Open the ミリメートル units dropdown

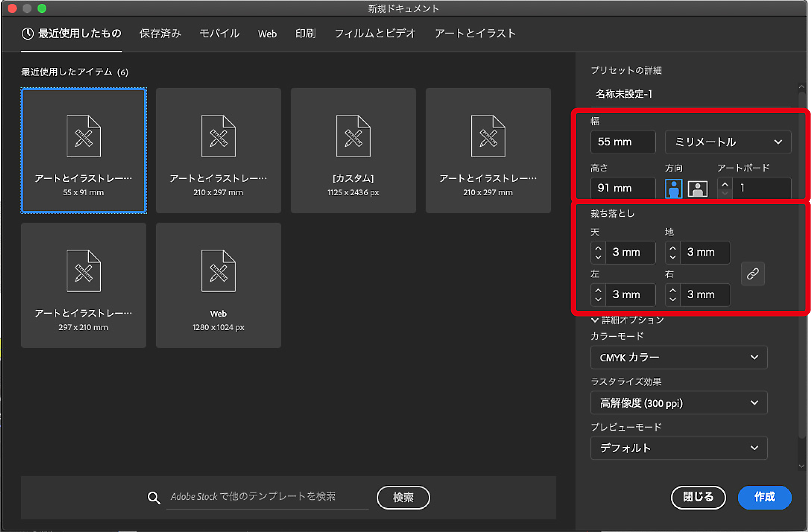728,142
